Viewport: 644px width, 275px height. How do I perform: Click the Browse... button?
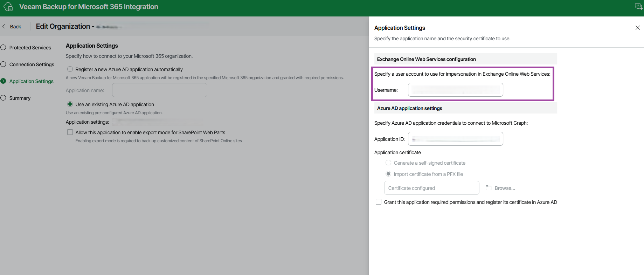(505, 188)
